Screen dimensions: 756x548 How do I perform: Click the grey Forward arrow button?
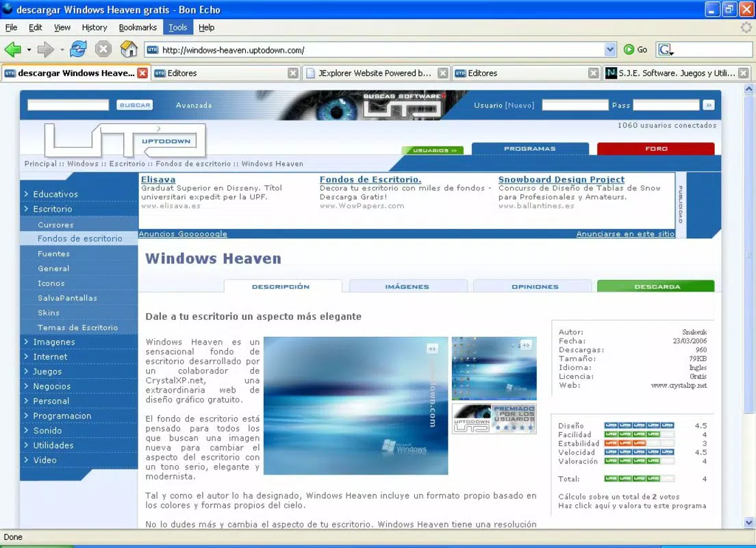coord(46,49)
